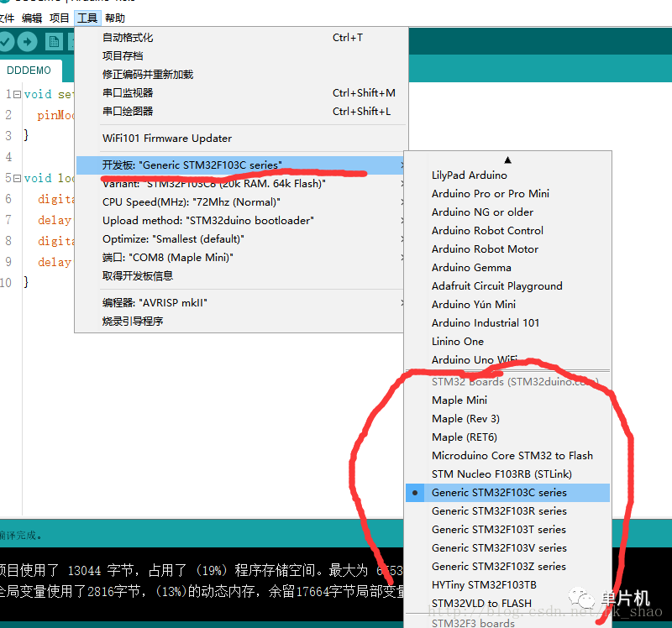
Task: Click the Verify checkmark toolbar icon
Action: [6, 41]
